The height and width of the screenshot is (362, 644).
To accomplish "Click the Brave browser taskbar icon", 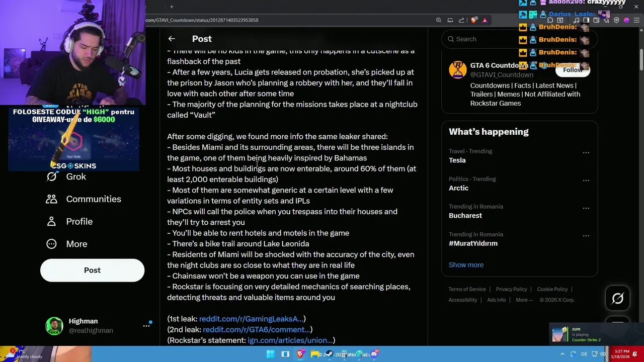I will click(x=300, y=354).
